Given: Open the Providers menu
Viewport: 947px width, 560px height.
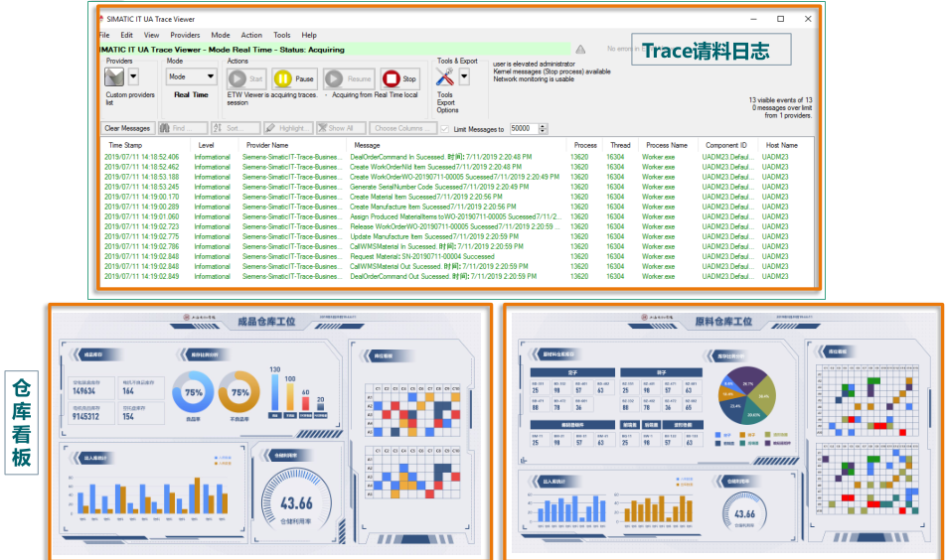Looking at the screenshot, I should tap(185, 35).
